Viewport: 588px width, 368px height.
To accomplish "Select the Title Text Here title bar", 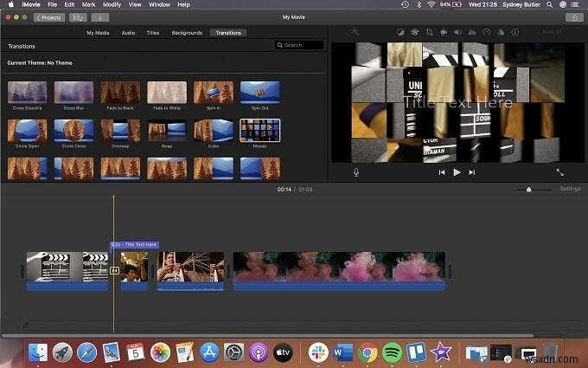I will point(134,245).
